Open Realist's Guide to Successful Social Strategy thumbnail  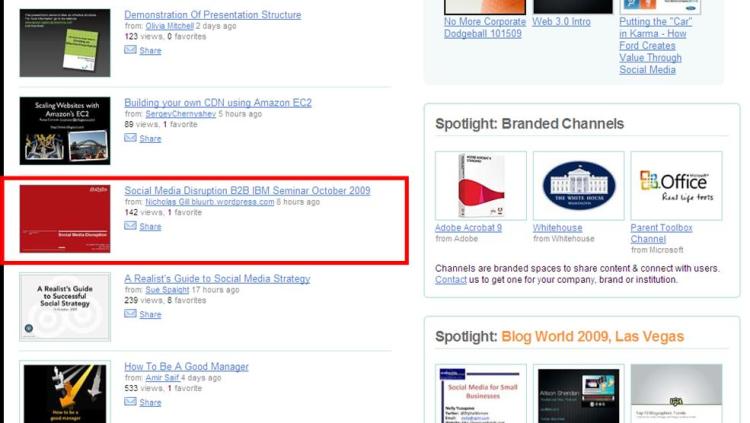click(65, 307)
